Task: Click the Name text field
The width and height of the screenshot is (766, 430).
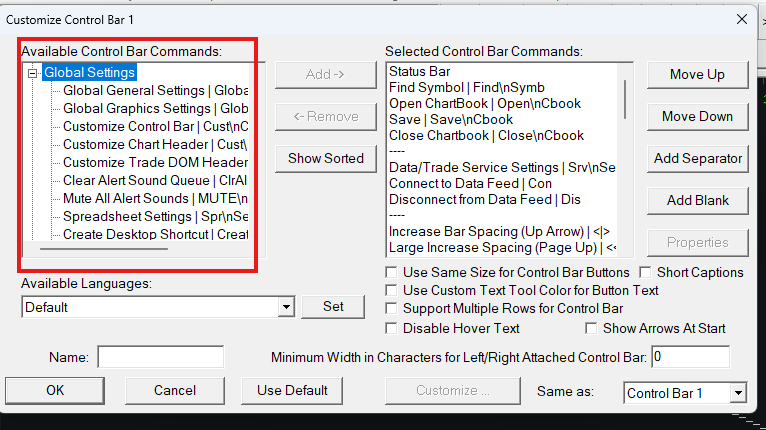Action: [x=160, y=357]
